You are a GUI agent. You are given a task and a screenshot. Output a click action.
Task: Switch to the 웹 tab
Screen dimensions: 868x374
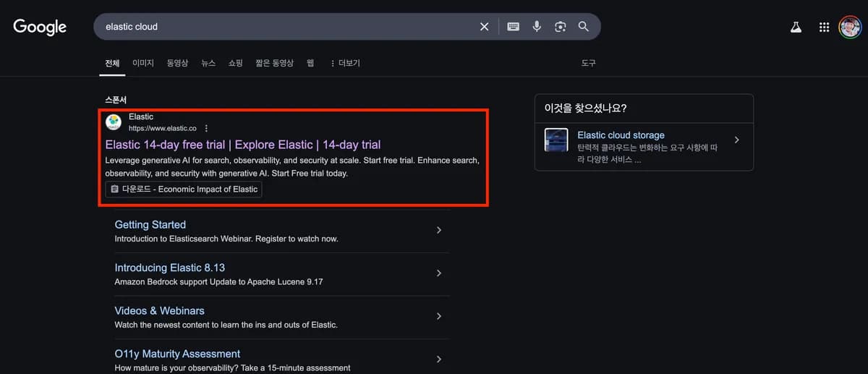(x=310, y=64)
